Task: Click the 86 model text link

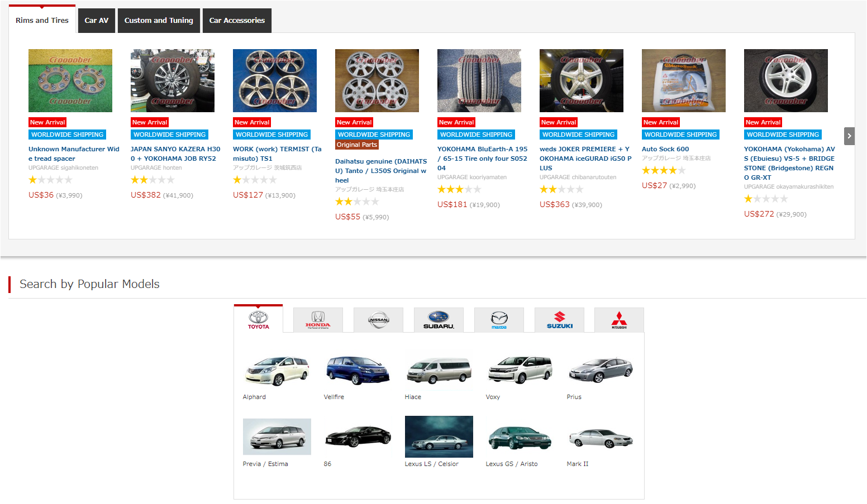Action: click(327, 464)
